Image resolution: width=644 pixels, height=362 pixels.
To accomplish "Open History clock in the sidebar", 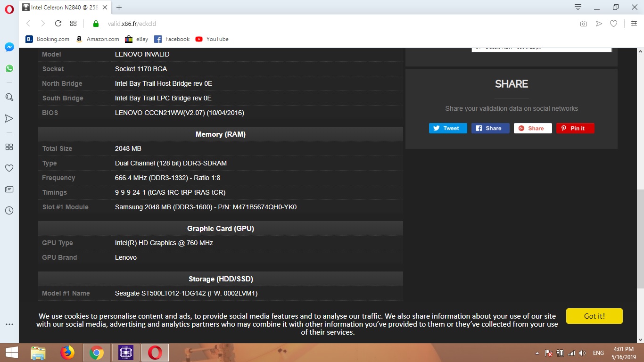I will [9, 210].
